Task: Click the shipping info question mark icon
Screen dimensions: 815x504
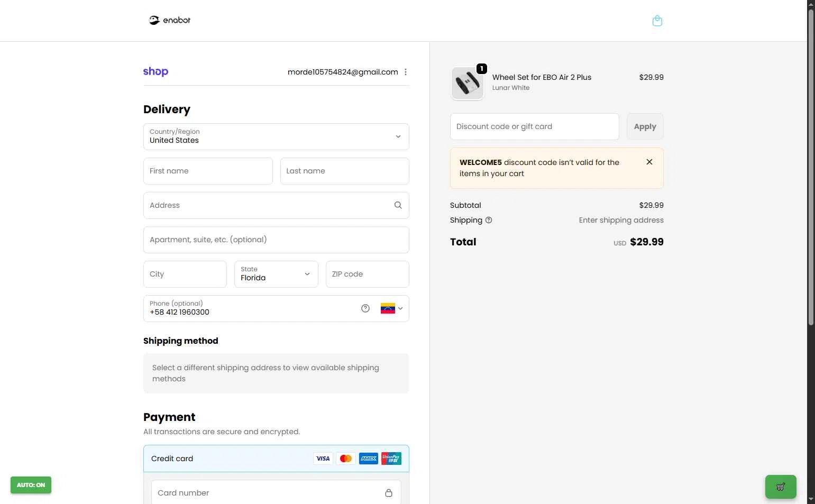Action: [x=489, y=220]
